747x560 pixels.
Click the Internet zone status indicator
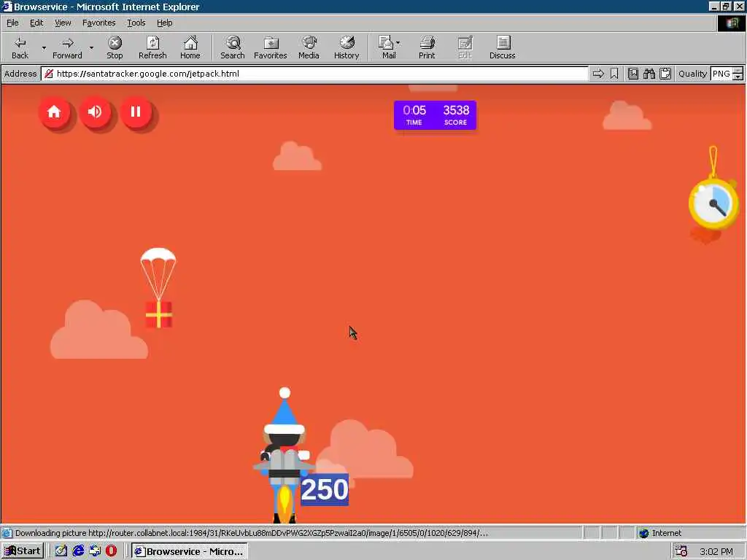click(x=660, y=533)
